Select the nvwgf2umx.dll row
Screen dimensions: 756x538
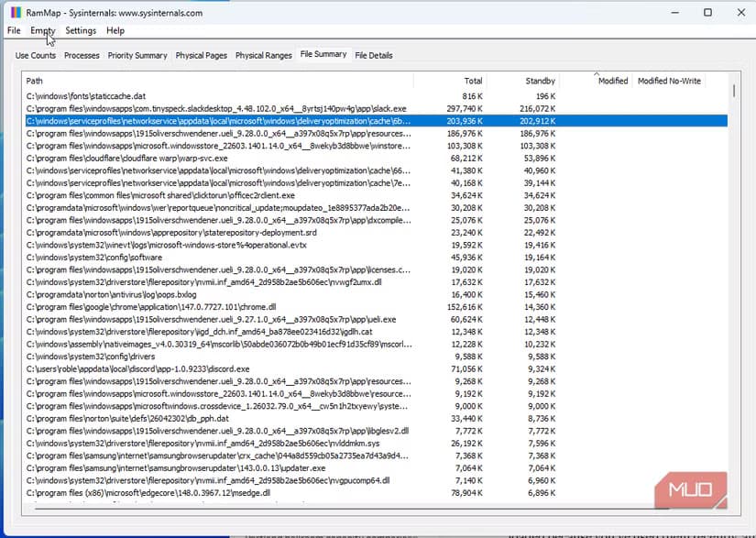click(x=376, y=282)
